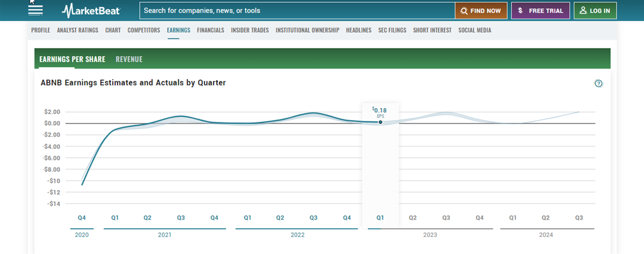Open the Competitors section
Image resolution: width=644 pixels, height=254 pixels.
pyautogui.click(x=143, y=30)
